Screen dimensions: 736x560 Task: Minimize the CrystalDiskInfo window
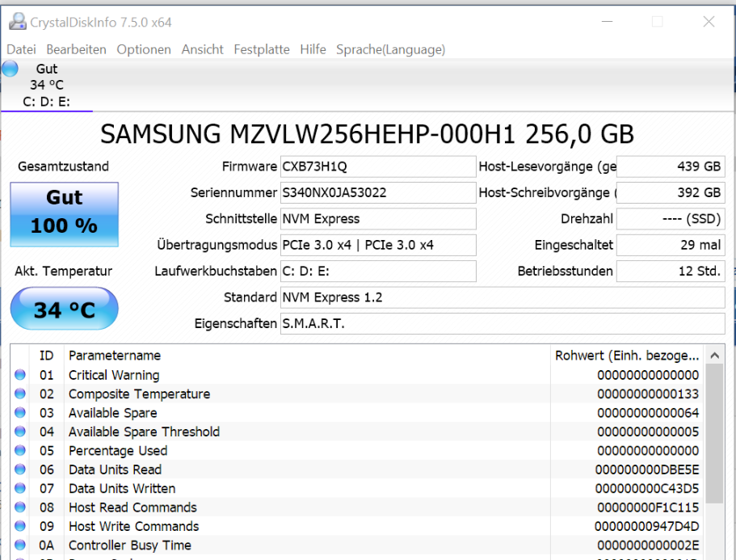(x=607, y=22)
